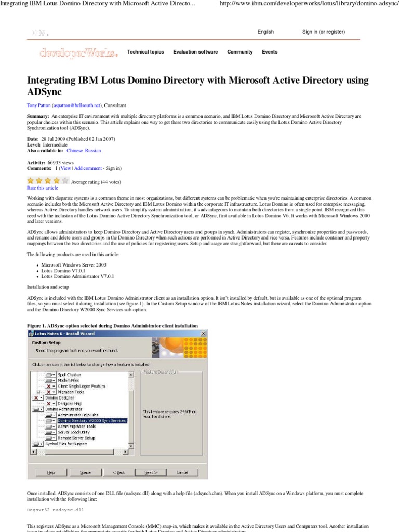Screen dimensions: 399x532
Task: Open Tony Patton author link
Action: coord(38,105)
